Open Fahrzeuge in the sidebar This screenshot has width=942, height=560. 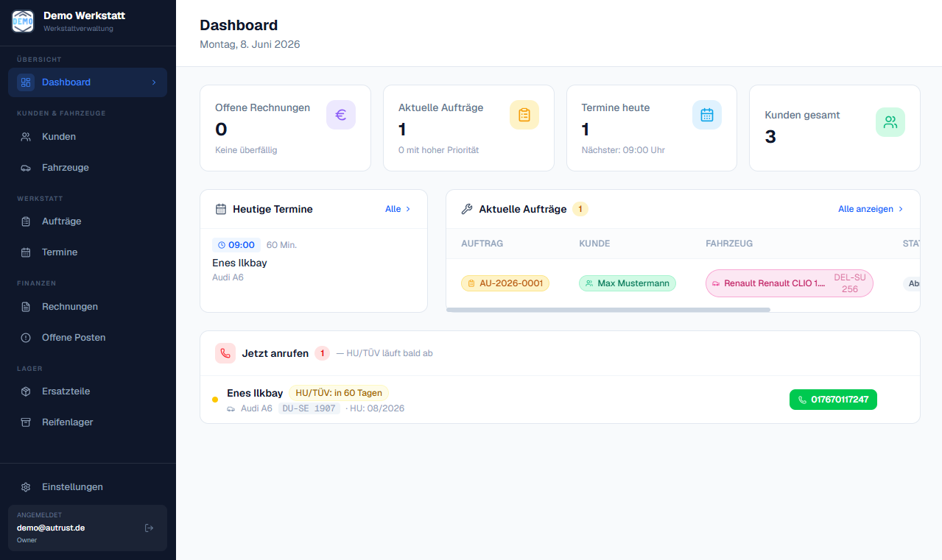88,168
